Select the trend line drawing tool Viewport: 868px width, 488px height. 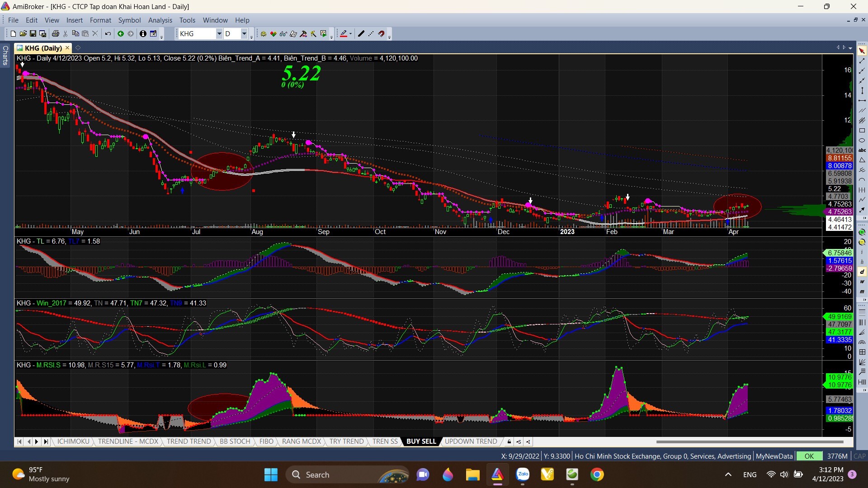pyautogui.click(x=862, y=61)
